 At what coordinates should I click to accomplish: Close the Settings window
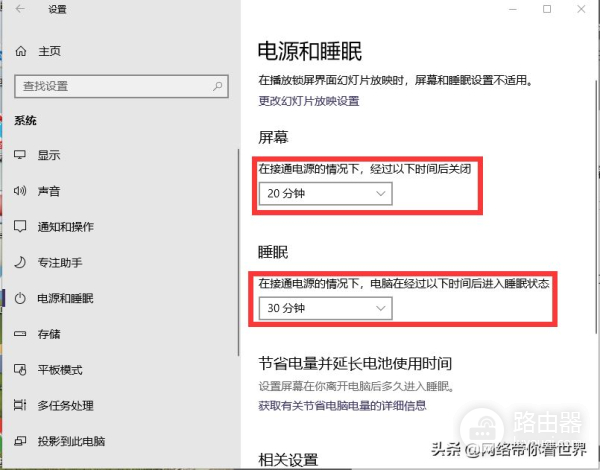[581, 9]
